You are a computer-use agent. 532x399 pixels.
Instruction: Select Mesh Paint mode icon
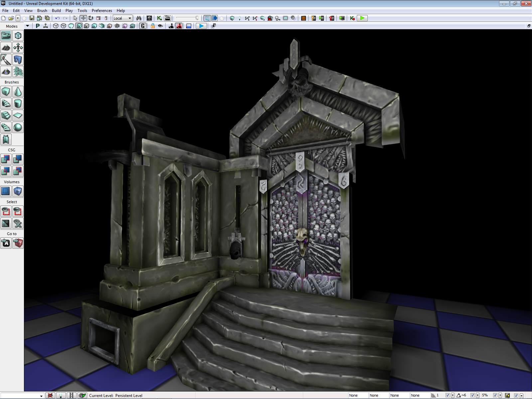[x=6, y=60]
